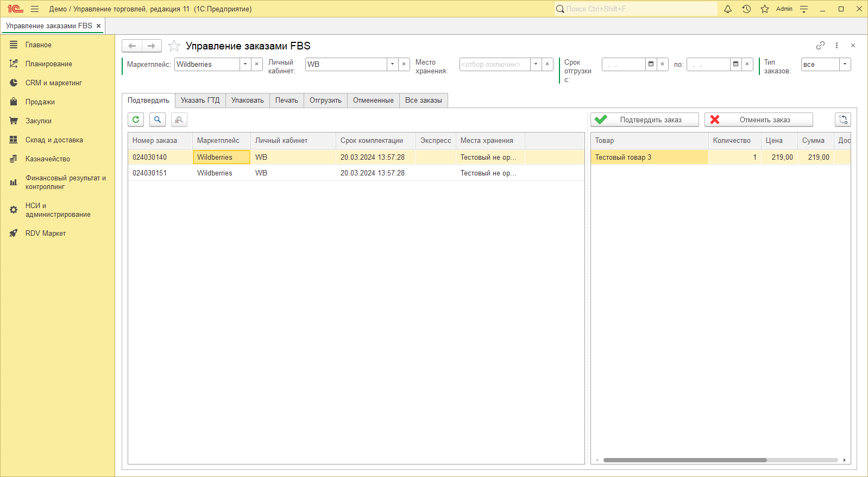The height and width of the screenshot is (477, 868).
Task: Open Продажи section
Action: 58,102
